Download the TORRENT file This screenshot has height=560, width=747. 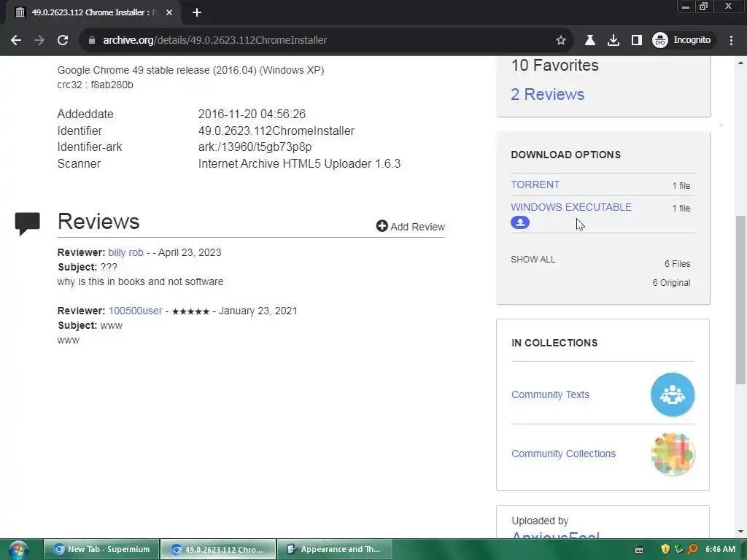point(535,184)
